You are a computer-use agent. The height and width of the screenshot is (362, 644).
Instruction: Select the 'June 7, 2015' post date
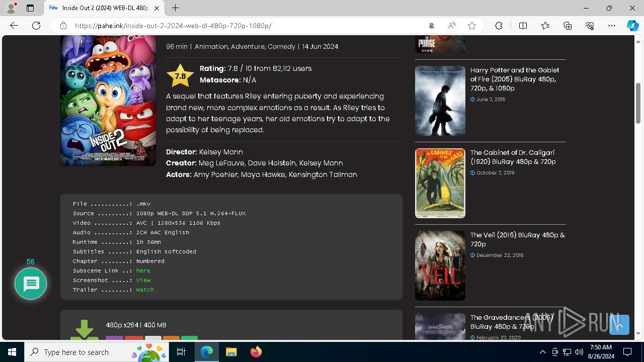pyautogui.click(x=491, y=100)
